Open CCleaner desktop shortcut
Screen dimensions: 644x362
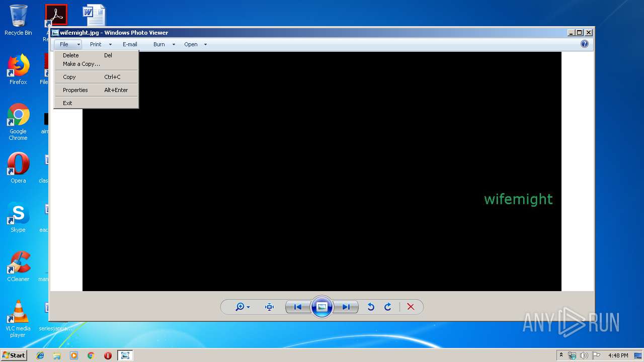[x=18, y=266]
